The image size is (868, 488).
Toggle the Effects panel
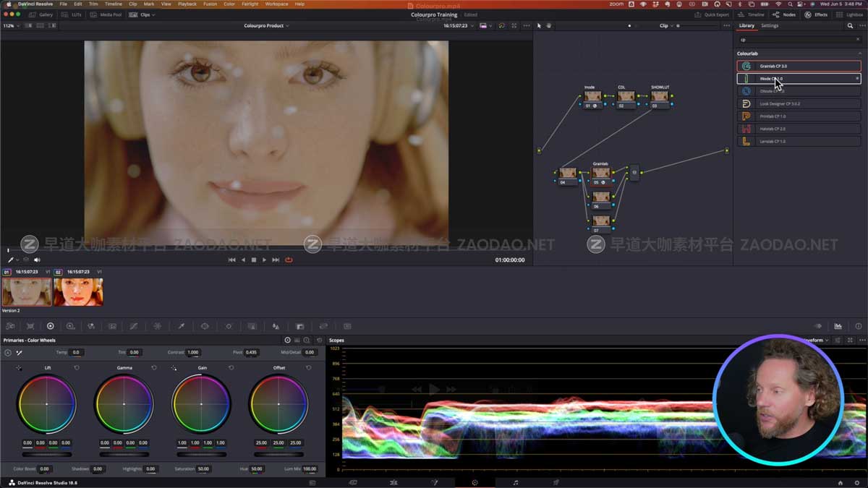pos(817,14)
